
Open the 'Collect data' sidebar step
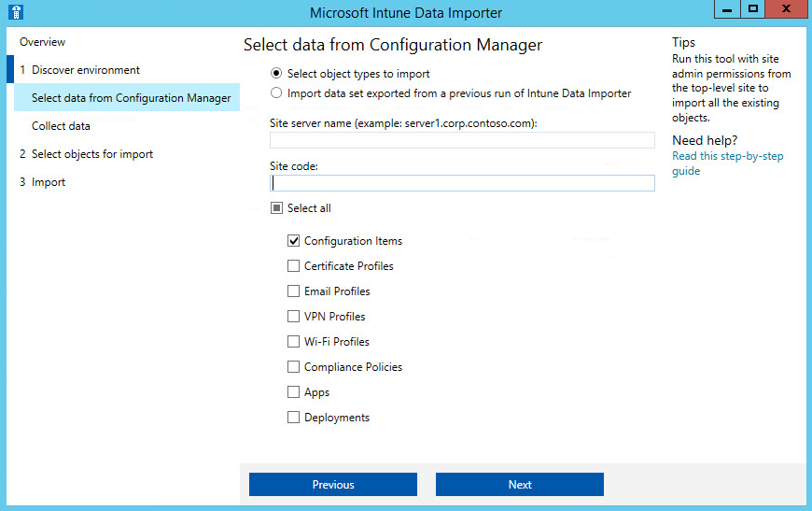[x=61, y=126]
